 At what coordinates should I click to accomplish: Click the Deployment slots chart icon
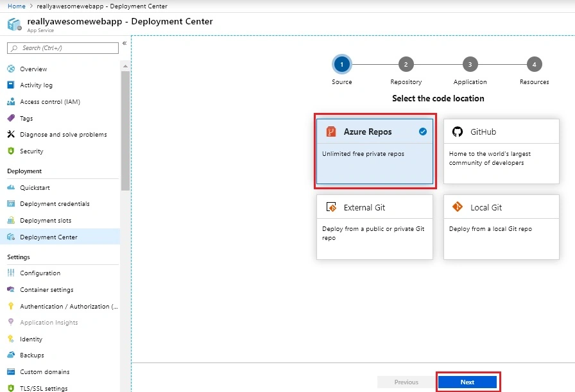point(11,220)
